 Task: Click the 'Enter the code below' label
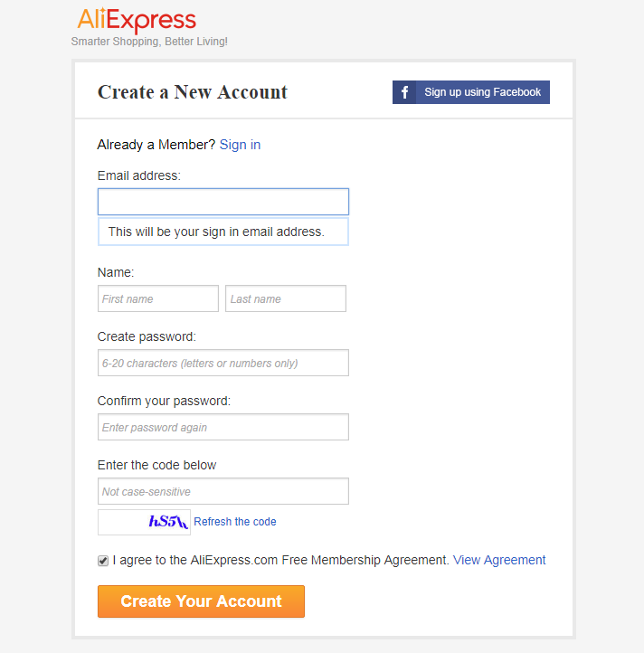click(x=157, y=465)
